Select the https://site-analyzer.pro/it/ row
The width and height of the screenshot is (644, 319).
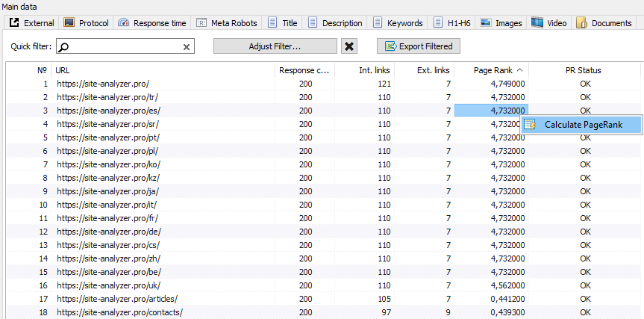point(323,205)
